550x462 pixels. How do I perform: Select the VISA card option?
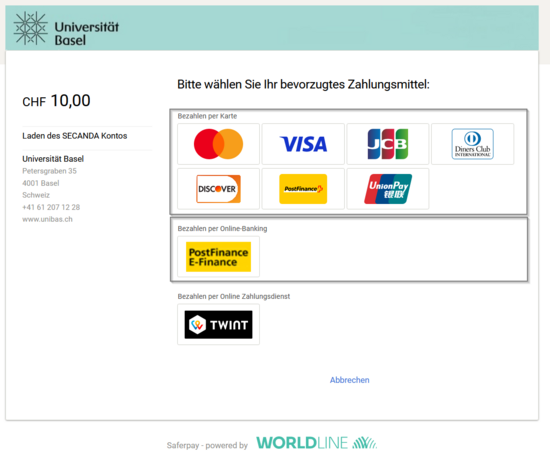click(303, 144)
